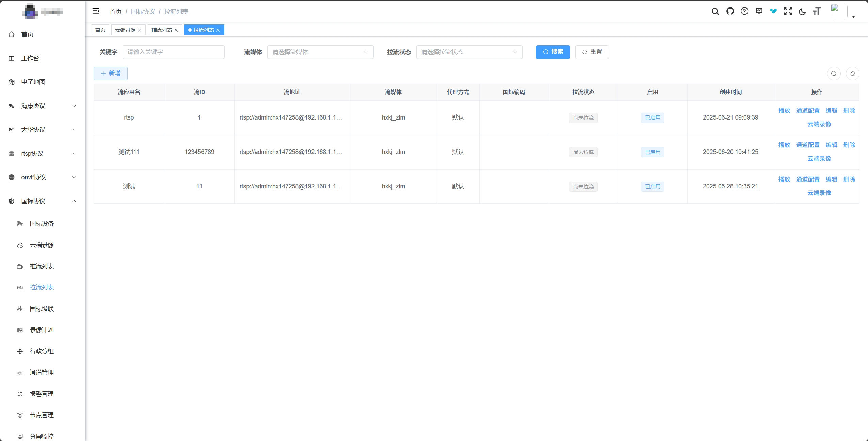Viewport: 868px width, 441px height.
Task: Close the 云端录像 tab
Action: click(x=140, y=30)
